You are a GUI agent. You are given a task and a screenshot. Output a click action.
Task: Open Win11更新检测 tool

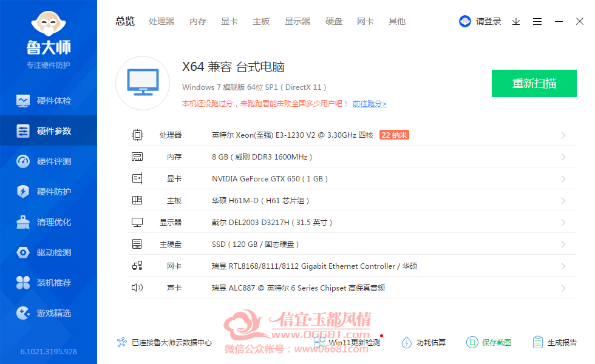(x=347, y=342)
